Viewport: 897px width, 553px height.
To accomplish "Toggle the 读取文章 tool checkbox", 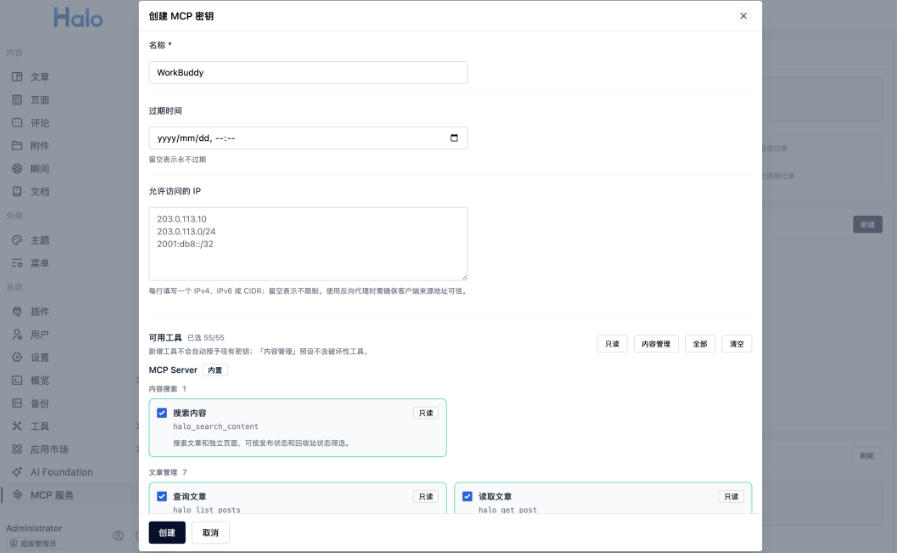I will click(467, 496).
